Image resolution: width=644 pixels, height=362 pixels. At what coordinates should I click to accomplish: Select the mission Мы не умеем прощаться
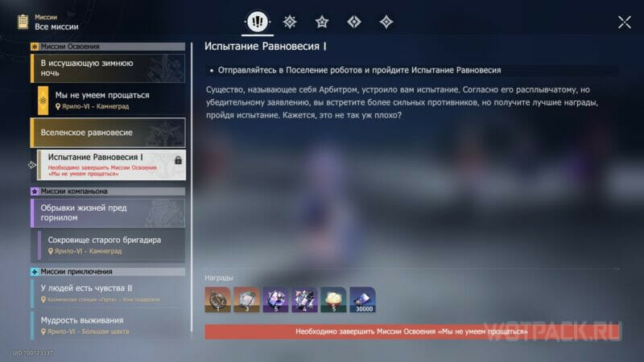tap(111, 100)
